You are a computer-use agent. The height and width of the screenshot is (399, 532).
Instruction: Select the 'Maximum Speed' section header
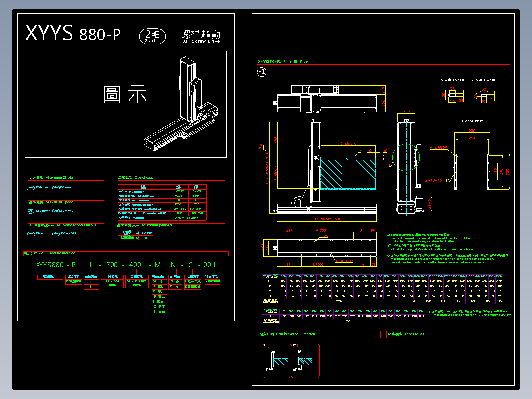(x=66, y=203)
